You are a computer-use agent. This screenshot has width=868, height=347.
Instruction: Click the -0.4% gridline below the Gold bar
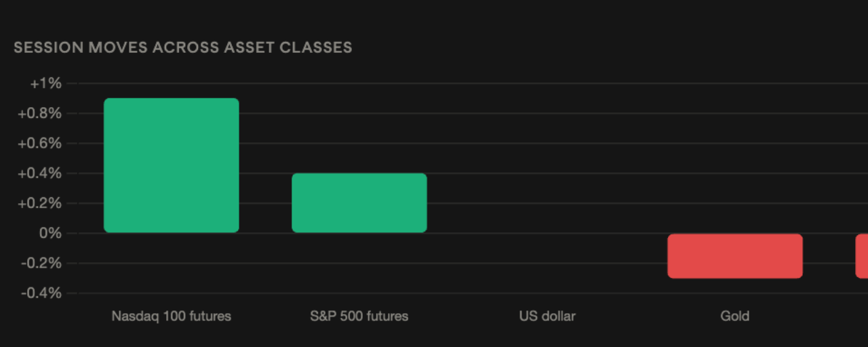click(735, 293)
